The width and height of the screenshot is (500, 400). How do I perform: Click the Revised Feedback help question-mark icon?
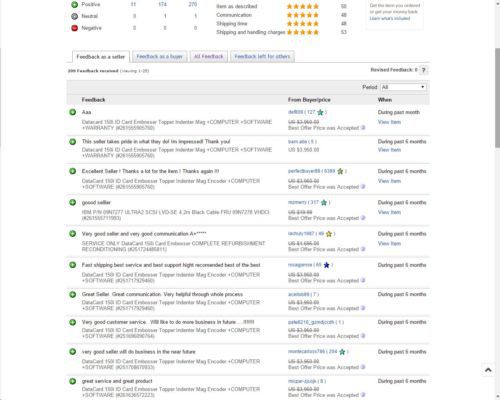[423, 70]
